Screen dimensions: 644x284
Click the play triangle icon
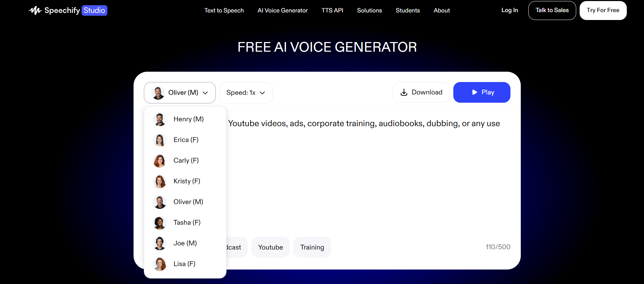[475, 92]
